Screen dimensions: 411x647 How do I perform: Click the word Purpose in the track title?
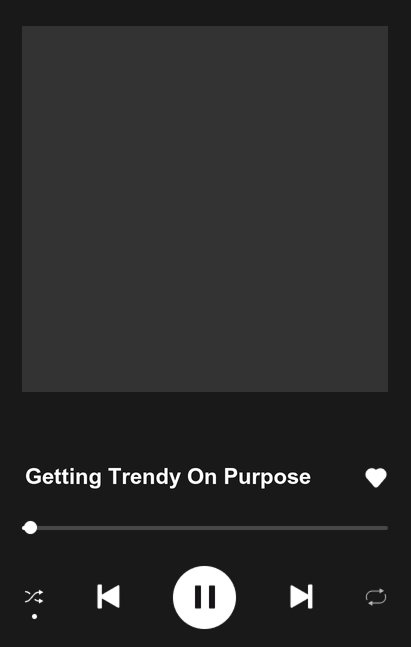[267, 478]
